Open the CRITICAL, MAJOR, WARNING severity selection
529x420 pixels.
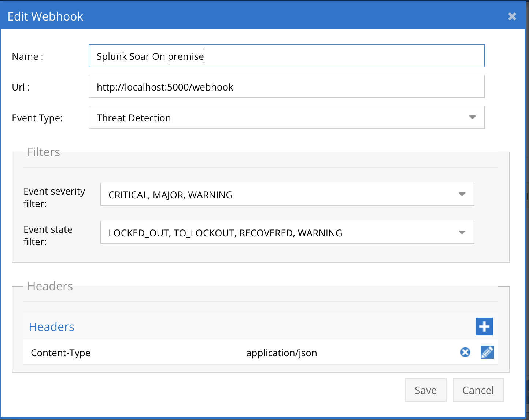click(278, 195)
